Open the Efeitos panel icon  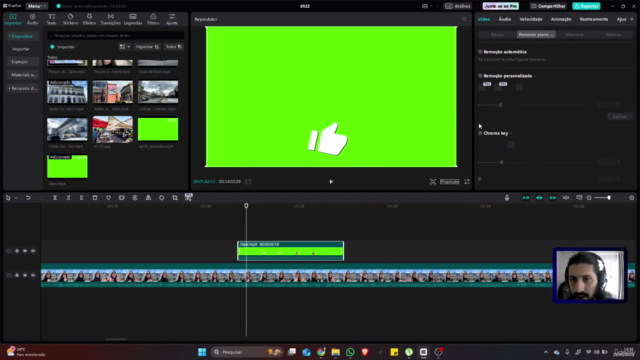89,17
